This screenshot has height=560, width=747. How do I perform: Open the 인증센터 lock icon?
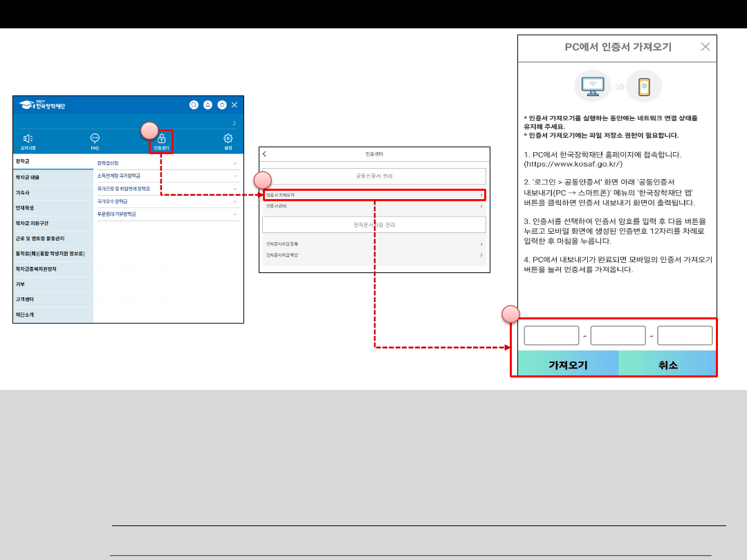(x=161, y=140)
